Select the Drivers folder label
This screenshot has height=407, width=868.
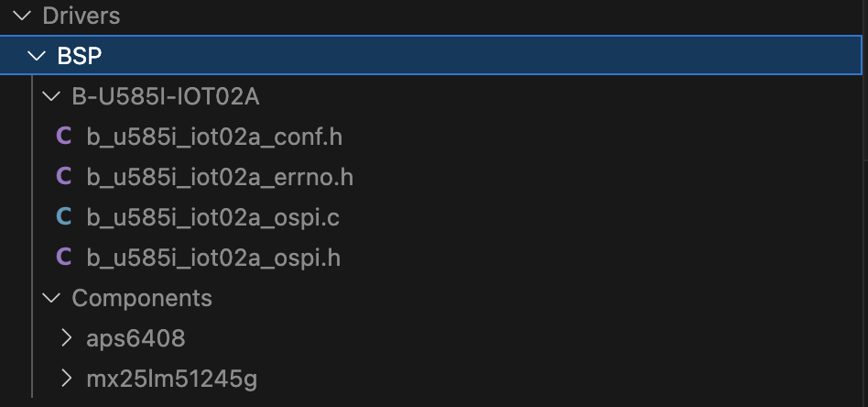tap(81, 16)
